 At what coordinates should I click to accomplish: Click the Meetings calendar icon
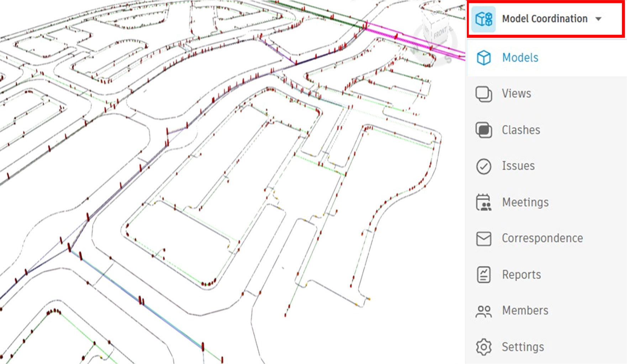tap(484, 203)
